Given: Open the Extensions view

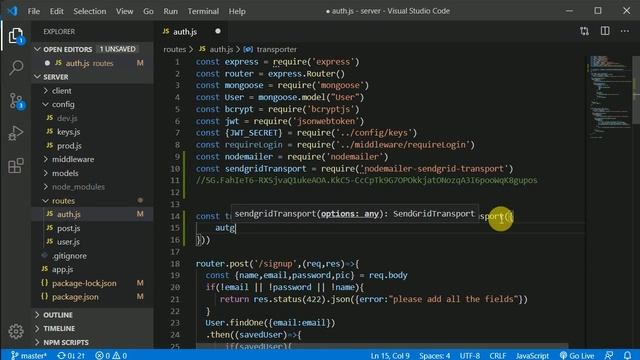Looking at the screenshot, I should [x=16, y=166].
